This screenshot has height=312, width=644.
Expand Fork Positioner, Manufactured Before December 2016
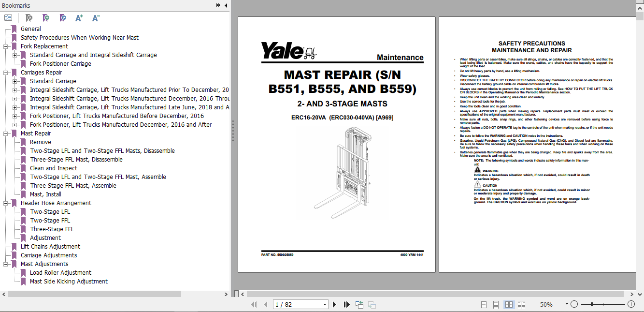(x=15, y=116)
